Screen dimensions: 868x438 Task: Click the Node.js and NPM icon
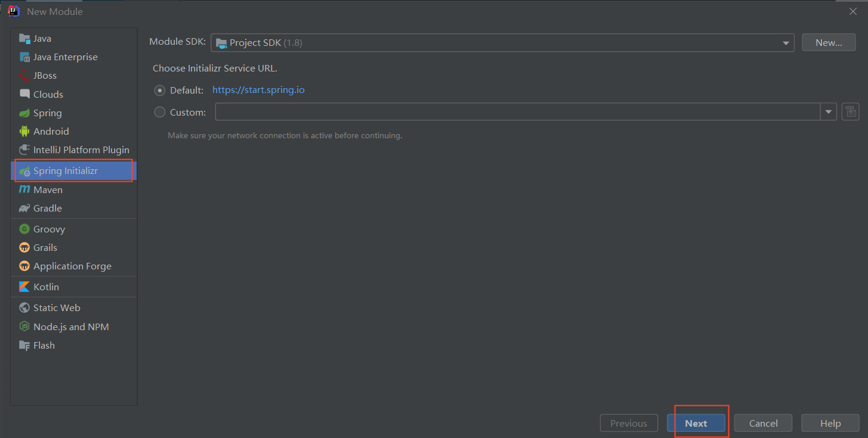[24, 327]
